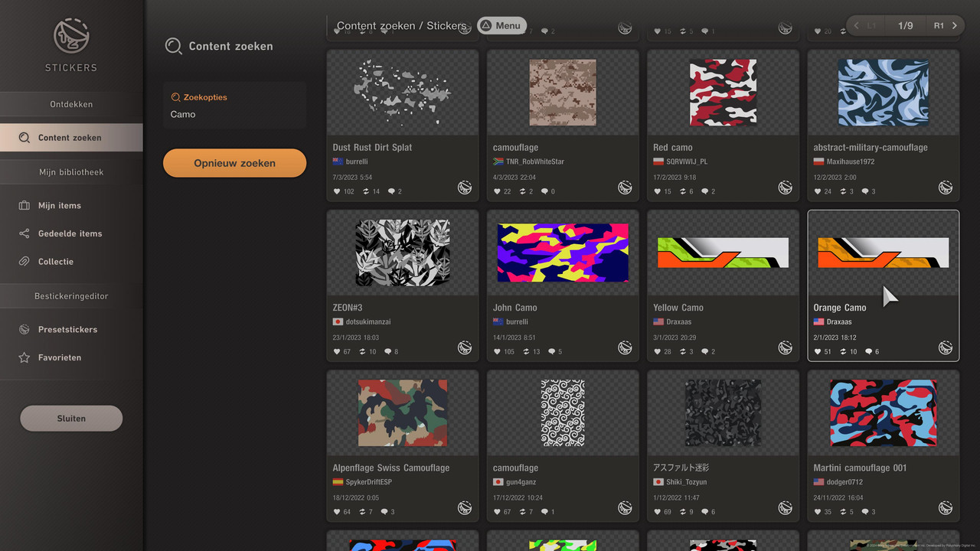980x551 pixels.
Task: Click author name Maxihause1972
Action: click(x=851, y=162)
